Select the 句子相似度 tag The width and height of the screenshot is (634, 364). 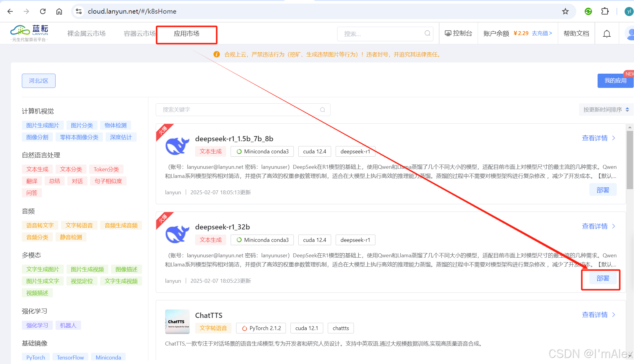108,181
